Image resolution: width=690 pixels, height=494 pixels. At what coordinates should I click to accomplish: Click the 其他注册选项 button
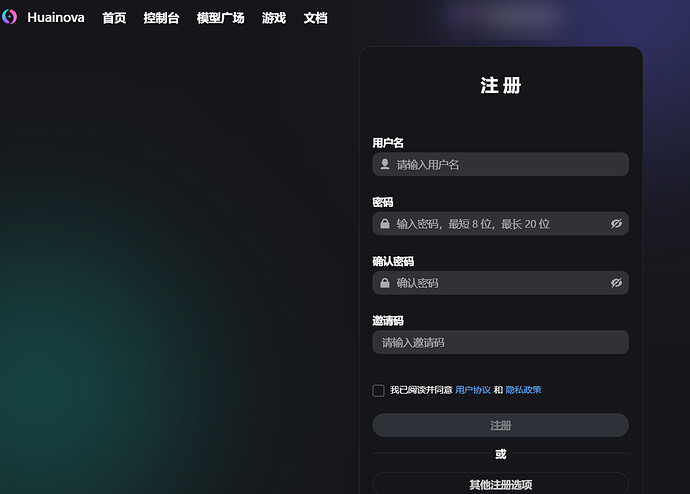tap(500, 484)
